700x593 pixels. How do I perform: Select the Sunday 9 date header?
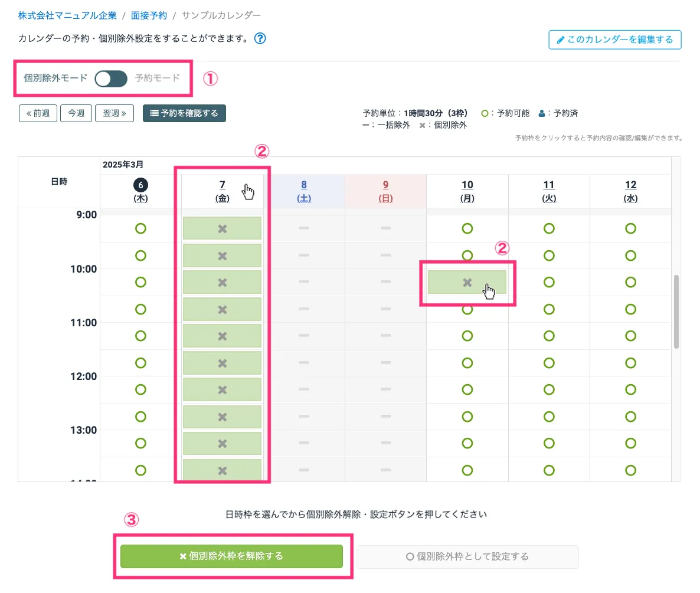tap(385, 191)
